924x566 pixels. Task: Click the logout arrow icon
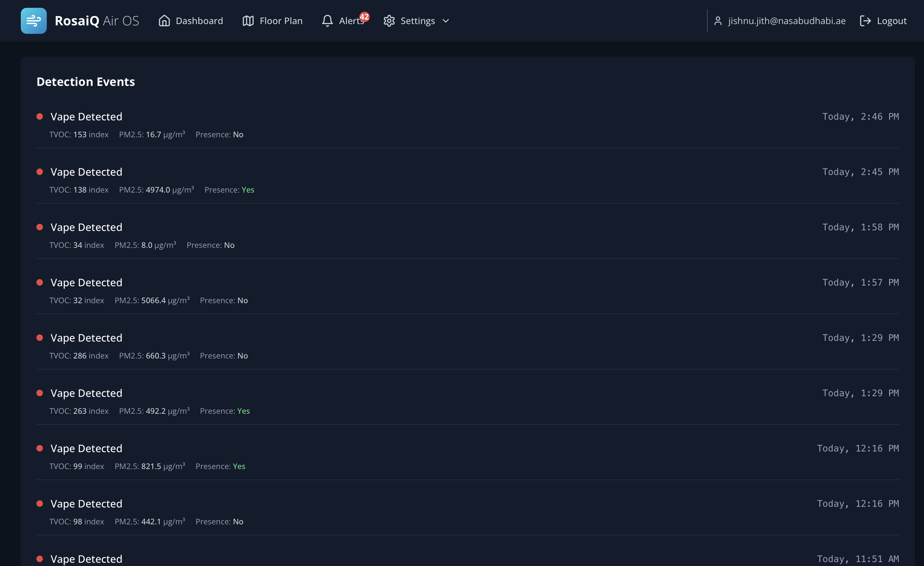pos(866,20)
